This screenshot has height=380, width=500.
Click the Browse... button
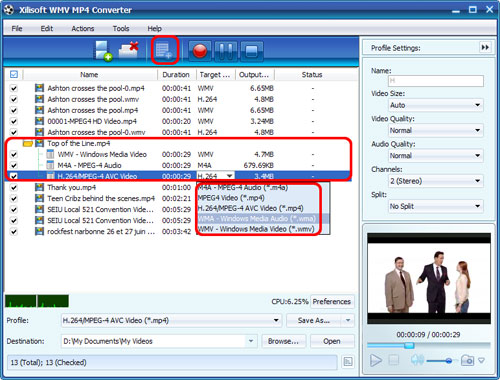click(283, 341)
